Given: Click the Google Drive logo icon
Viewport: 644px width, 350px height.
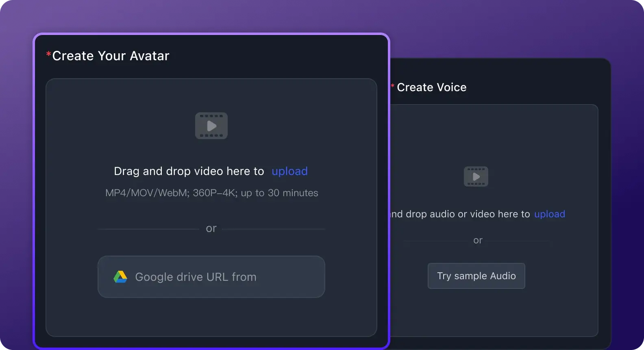Looking at the screenshot, I should [120, 277].
